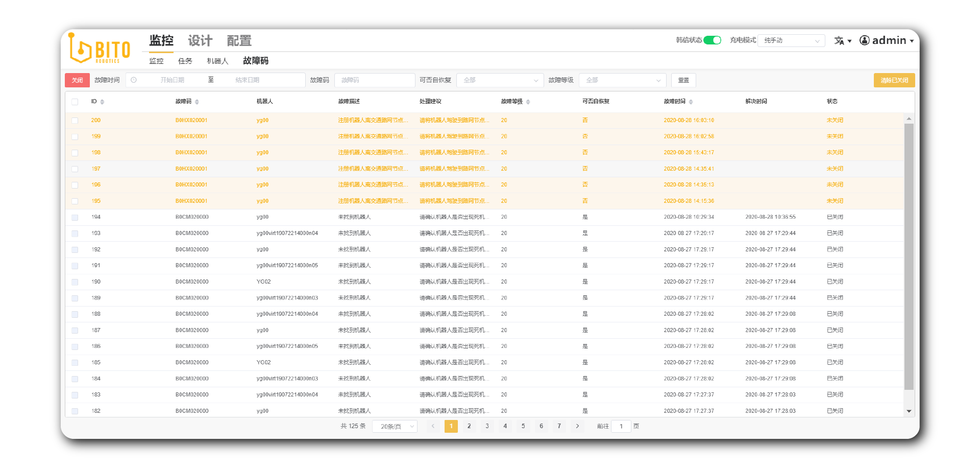Switch to the 设计 top tab
980x468 pixels.
click(200, 41)
